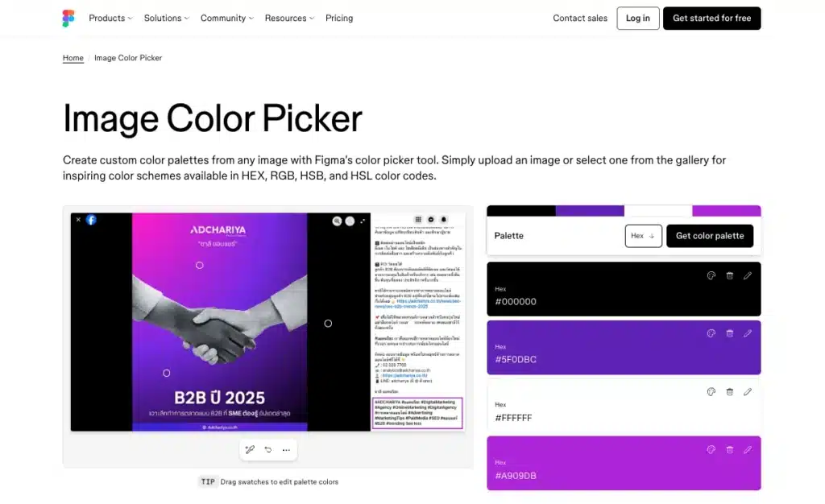The height and width of the screenshot is (504, 825).
Task: Open palette icon on the #A909DB swatch
Action: (711, 450)
